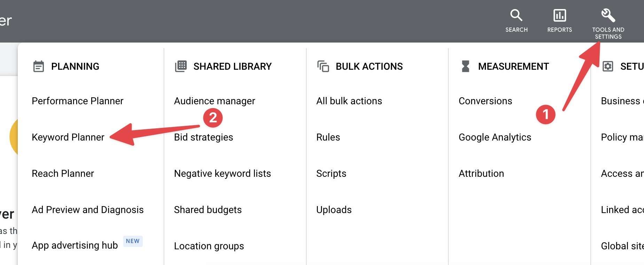The image size is (644, 265).
Task: Open Ad Preview and Diagnosis
Action: pos(87,210)
